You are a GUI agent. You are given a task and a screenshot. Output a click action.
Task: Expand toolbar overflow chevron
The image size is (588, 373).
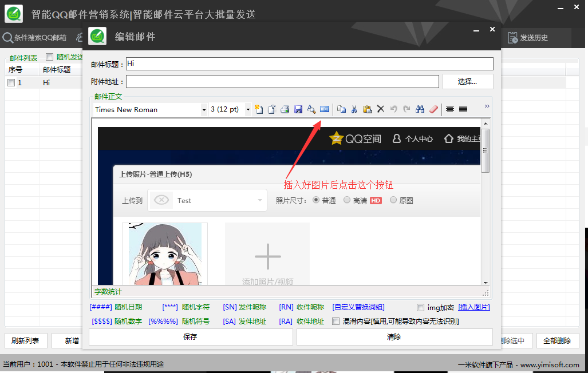pyautogui.click(x=487, y=106)
